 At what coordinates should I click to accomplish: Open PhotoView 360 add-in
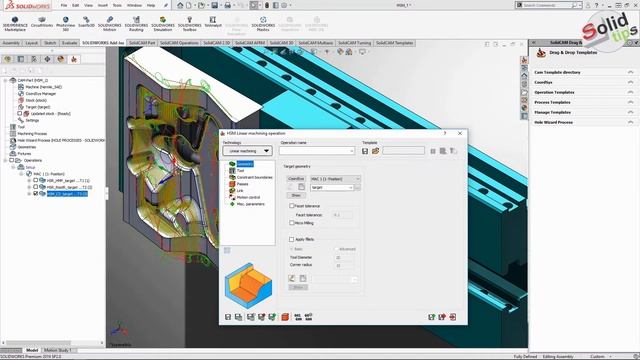(x=65, y=24)
